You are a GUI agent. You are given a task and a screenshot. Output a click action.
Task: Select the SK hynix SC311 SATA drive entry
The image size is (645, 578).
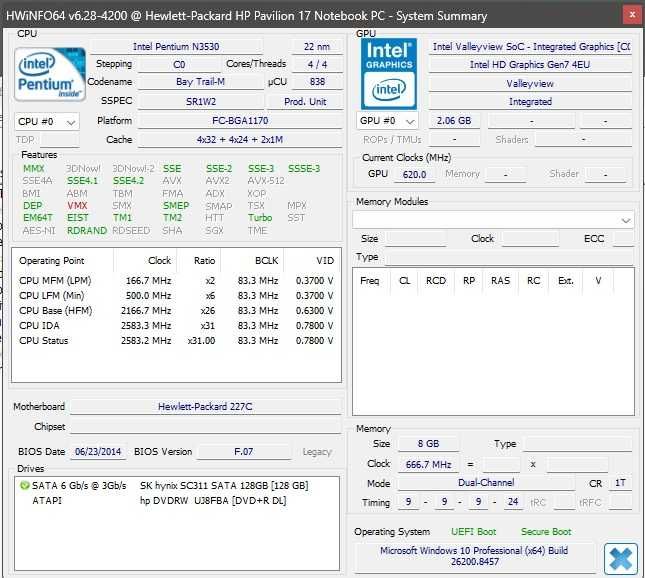pos(177,485)
